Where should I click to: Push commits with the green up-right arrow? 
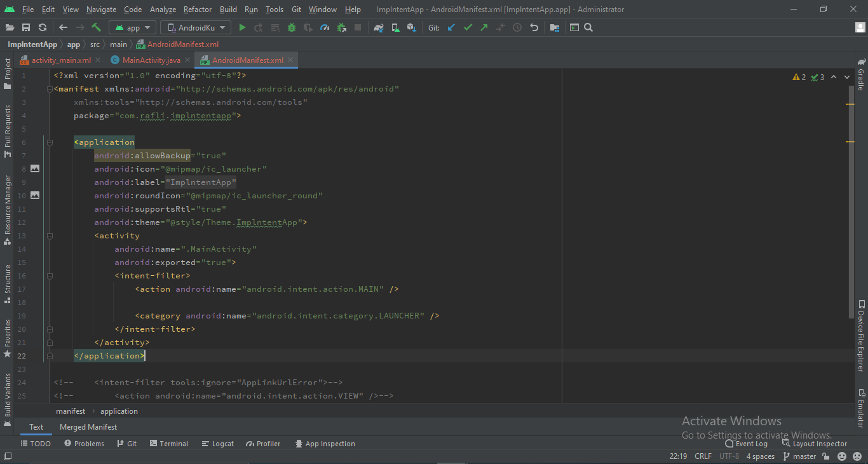coord(484,27)
